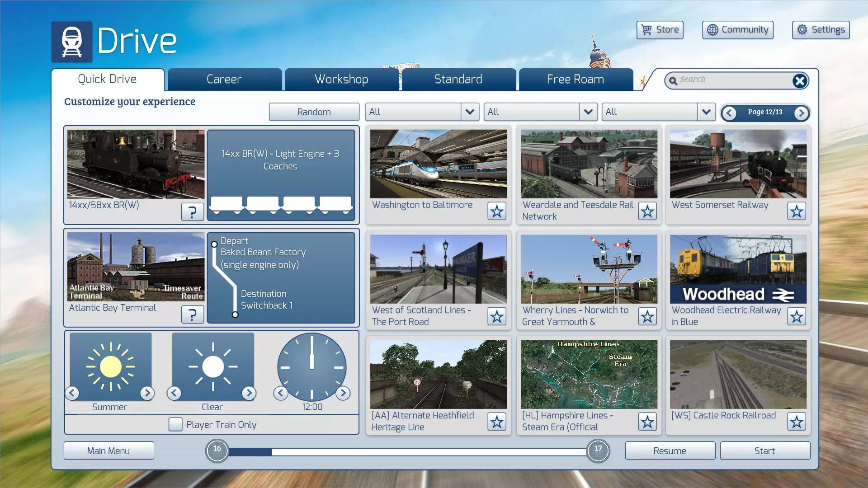Click the help icon for 14xx/58xx BR(W) locomotive
The height and width of the screenshot is (488, 868).
(x=192, y=211)
